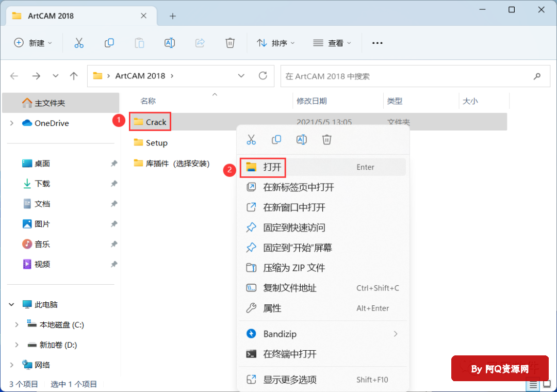Add a new tab with plus button
Image resolution: width=557 pixels, height=392 pixels.
coord(173,16)
